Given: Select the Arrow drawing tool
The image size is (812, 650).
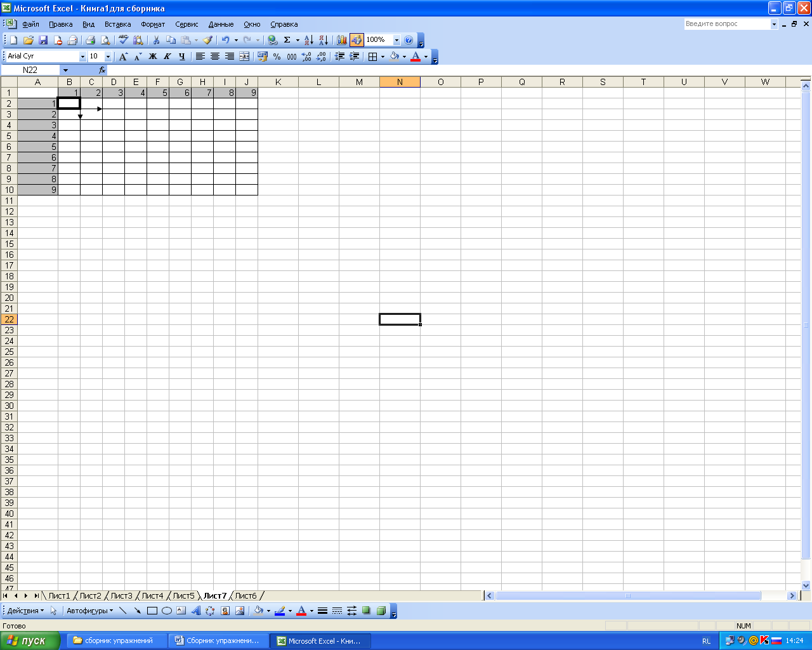Looking at the screenshot, I should (137, 611).
